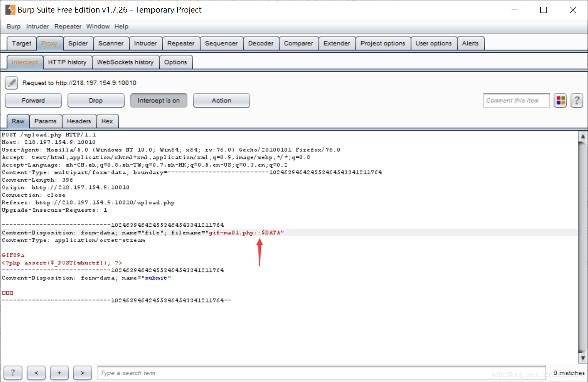Click the Referer header line
Screen dimensions: 588x382
pos(88,203)
